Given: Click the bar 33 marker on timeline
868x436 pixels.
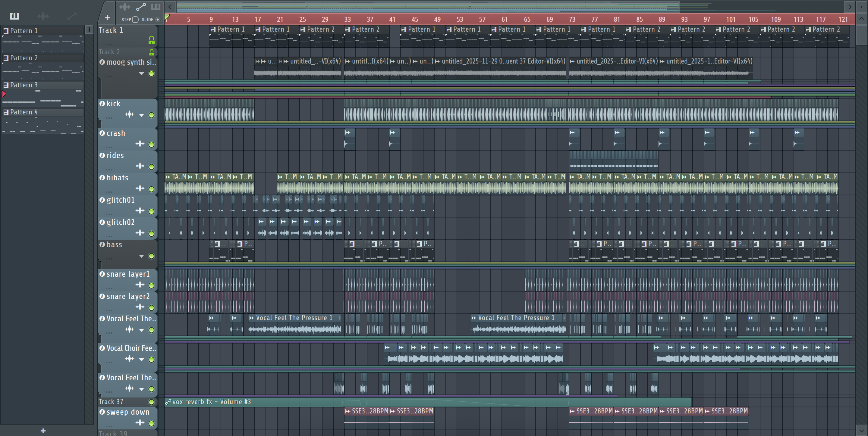Looking at the screenshot, I should 348,20.
